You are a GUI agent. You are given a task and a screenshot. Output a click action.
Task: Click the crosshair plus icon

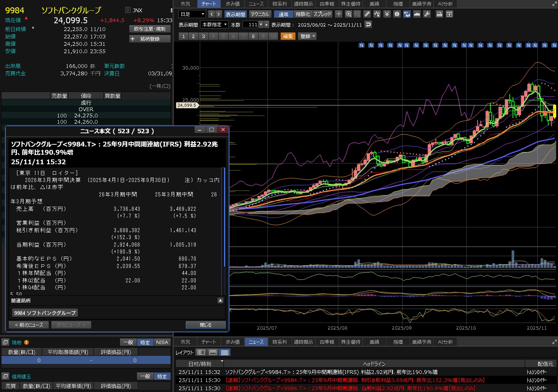339,14
